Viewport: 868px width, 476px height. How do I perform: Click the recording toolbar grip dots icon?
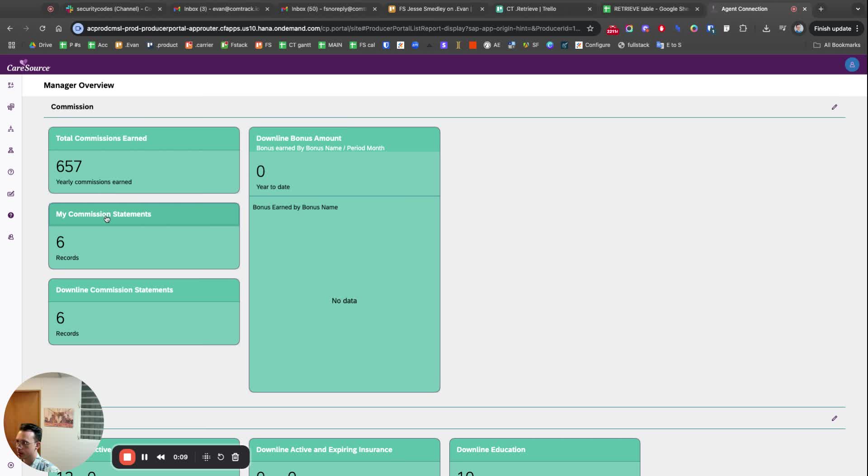(x=206, y=457)
